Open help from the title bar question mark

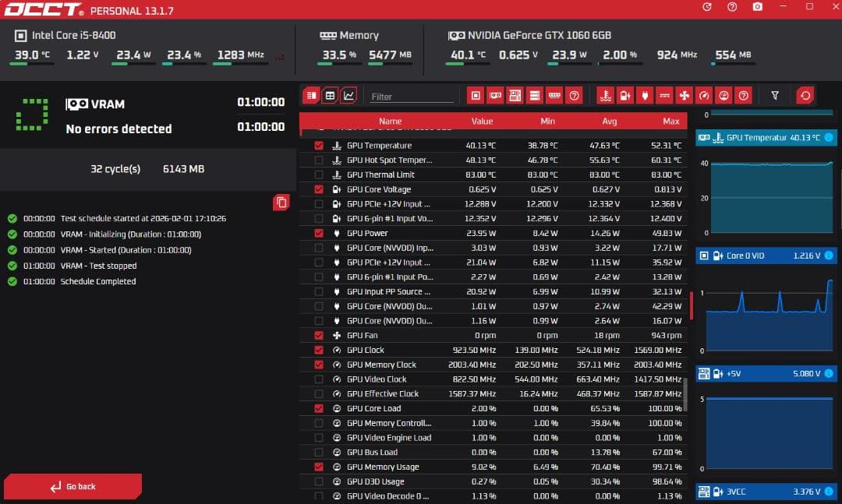[x=732, y=7]
